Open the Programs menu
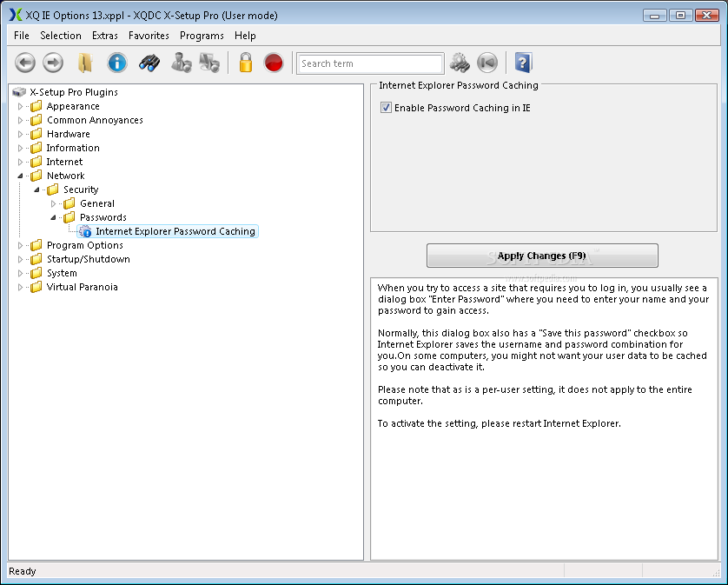The height and width of the screenshot is (585, 728). coord(202,36)
